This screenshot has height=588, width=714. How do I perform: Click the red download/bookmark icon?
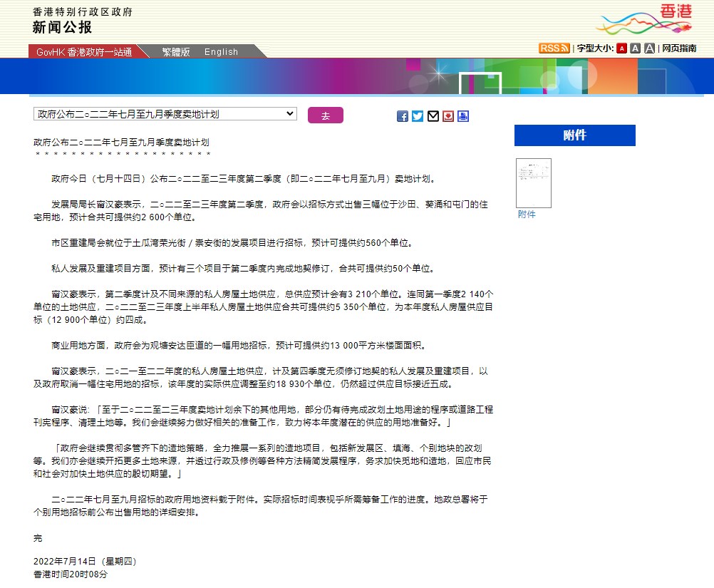(x=448, y=116)
